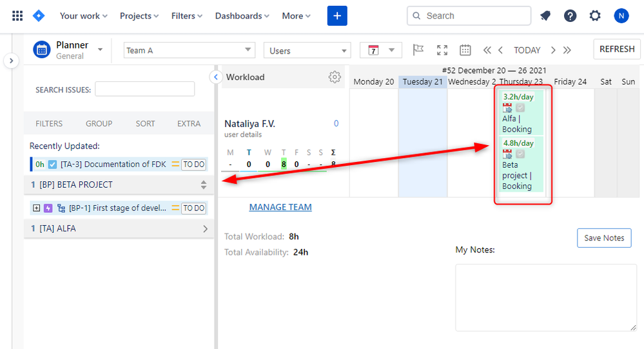Click priority icon on BP-1 issue
Image resolution: width=644 pixels, height=349 pixels.
(175, 208)
